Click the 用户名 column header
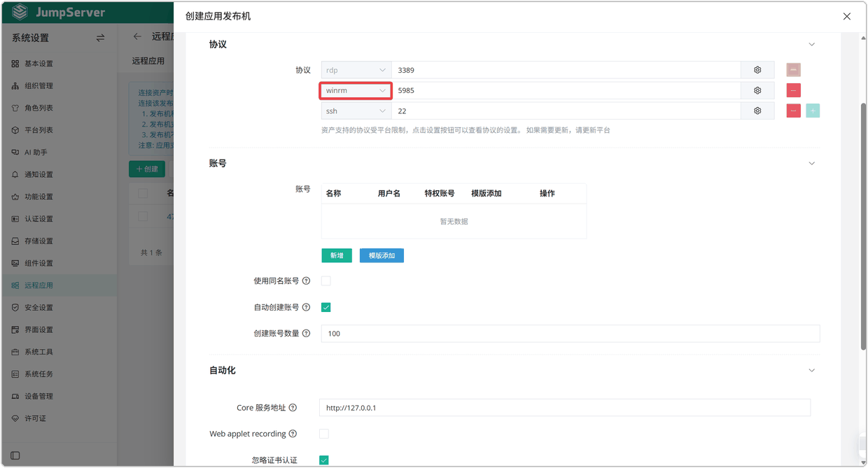This screenshot has width=868, height=468. click(x=389, y=194)
